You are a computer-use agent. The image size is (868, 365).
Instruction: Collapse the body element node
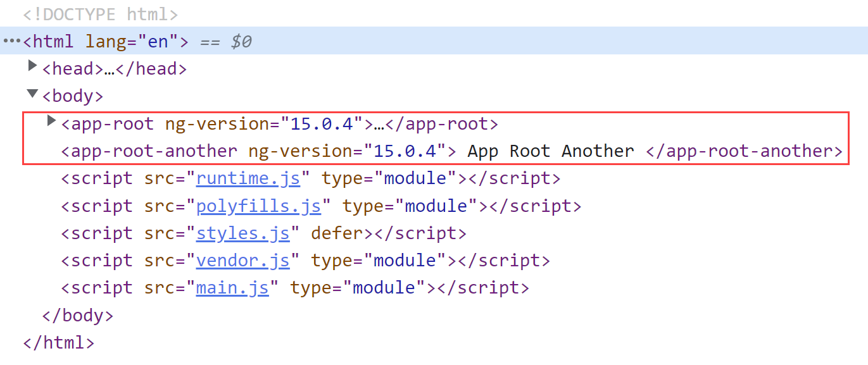(x=32, y=94)
